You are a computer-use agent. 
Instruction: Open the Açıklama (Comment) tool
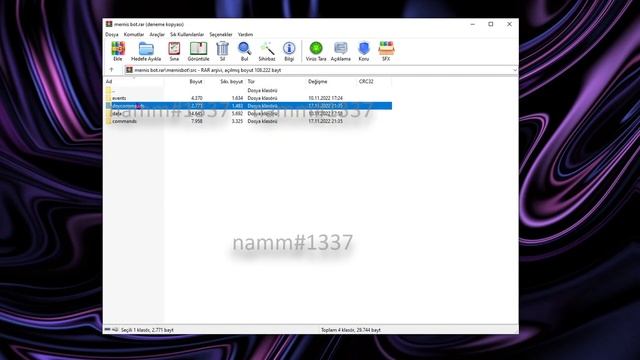pyautogui.click(x=340, y=51)
